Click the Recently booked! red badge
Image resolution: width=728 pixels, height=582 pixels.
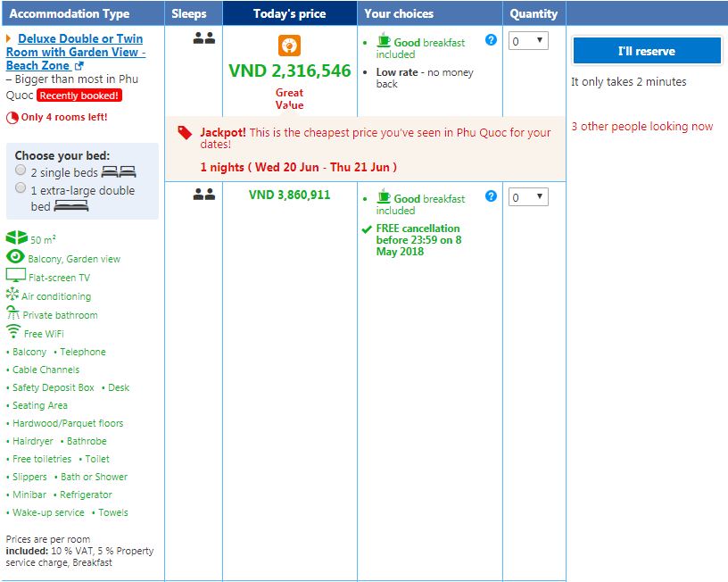pos(79,96)
